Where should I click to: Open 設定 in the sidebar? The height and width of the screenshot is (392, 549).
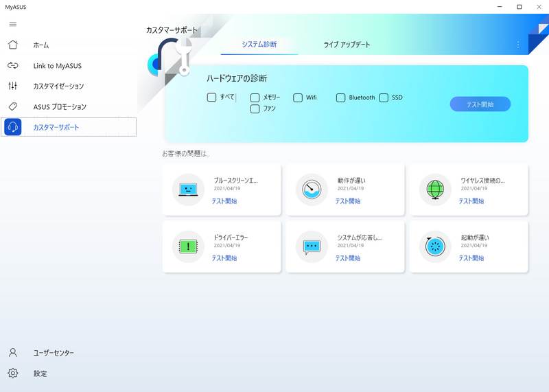tap(69, 373)
